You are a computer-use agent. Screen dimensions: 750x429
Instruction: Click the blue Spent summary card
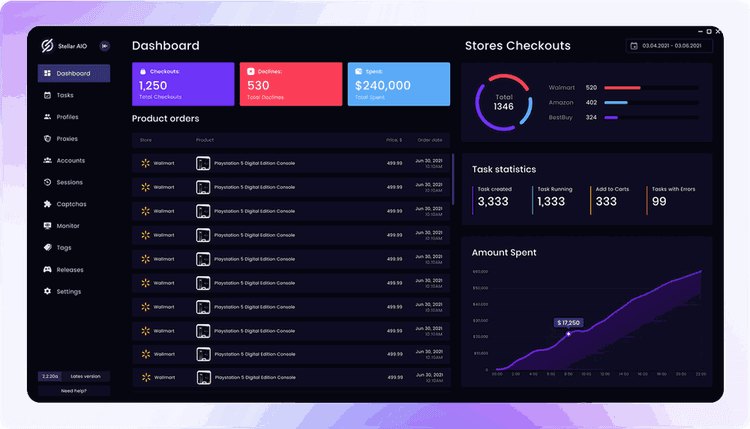pos(398,84)
